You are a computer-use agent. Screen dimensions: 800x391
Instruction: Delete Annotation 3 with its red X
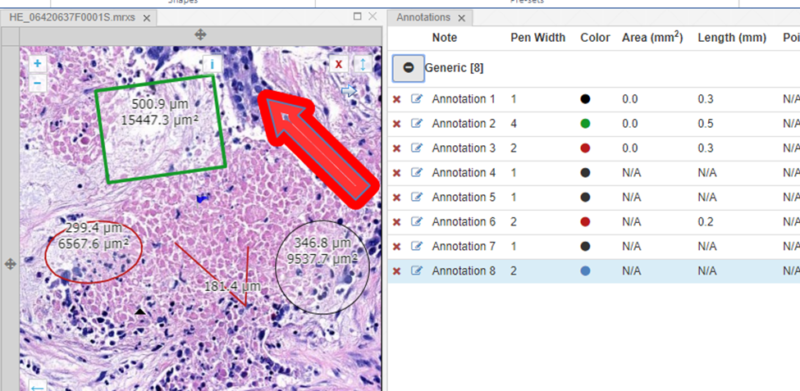coord(396,148)
